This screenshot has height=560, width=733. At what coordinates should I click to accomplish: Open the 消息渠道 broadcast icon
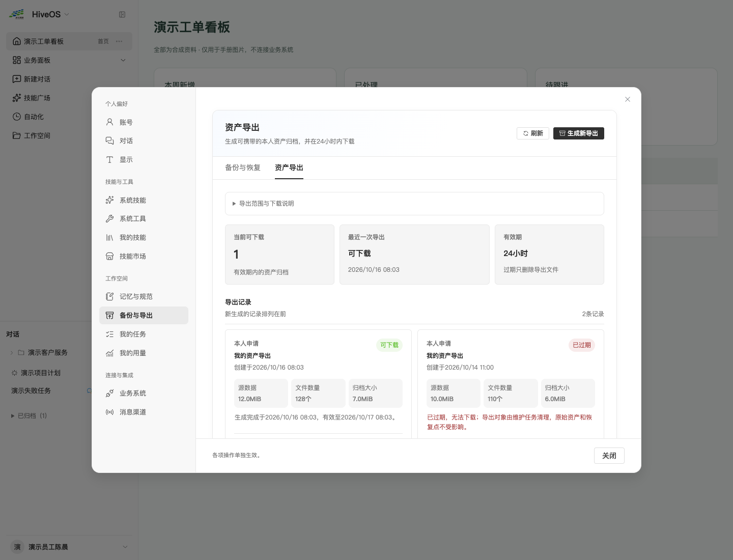click(109, 412)
